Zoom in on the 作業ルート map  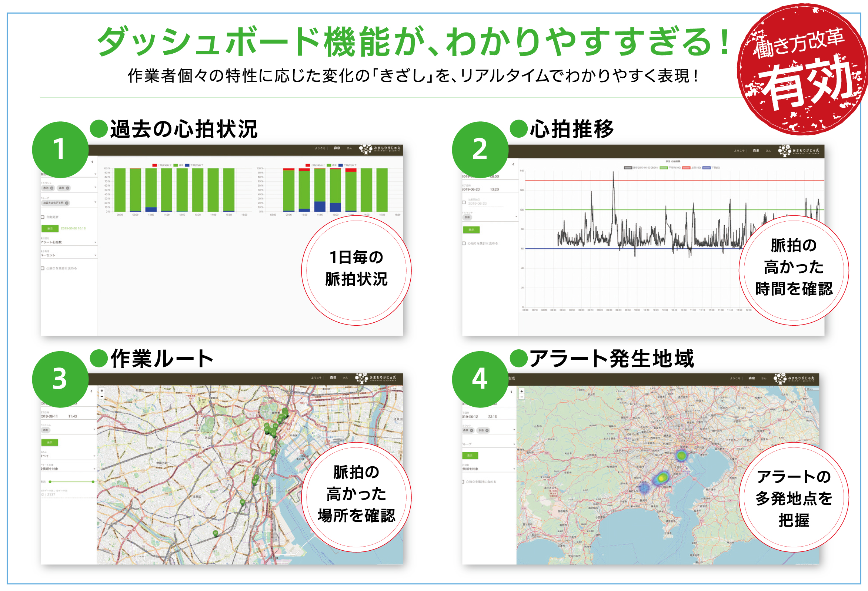102,390
